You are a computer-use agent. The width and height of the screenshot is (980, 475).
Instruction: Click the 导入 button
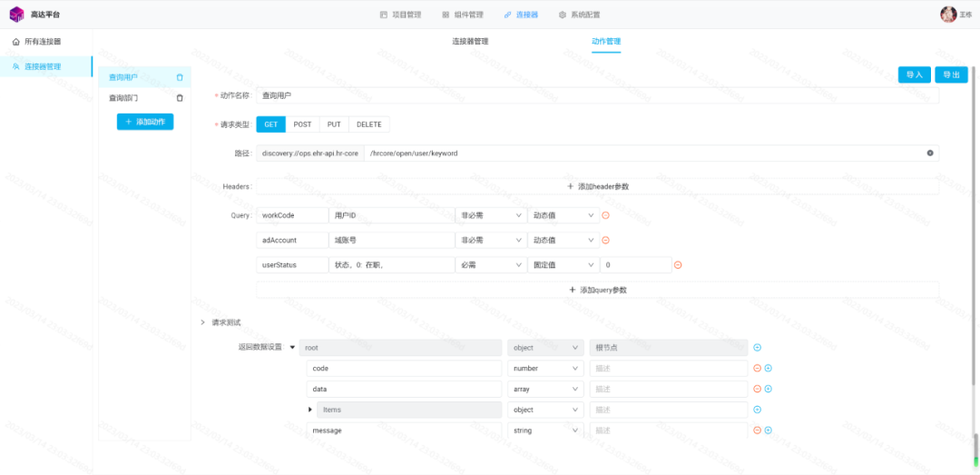click(915, 74)
